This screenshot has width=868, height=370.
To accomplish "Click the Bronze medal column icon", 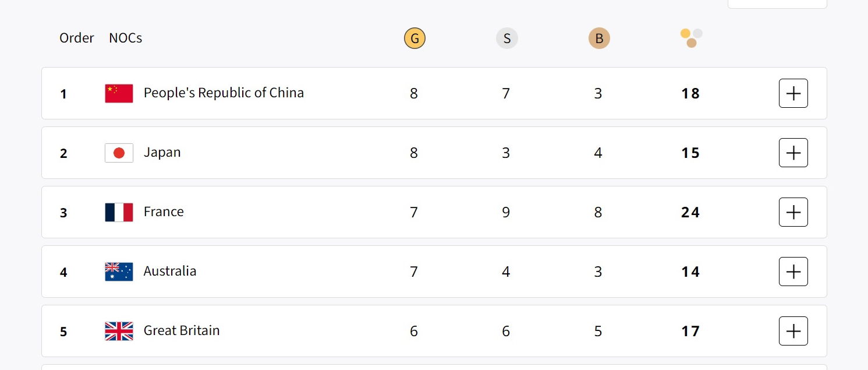I will click(598, 39).
